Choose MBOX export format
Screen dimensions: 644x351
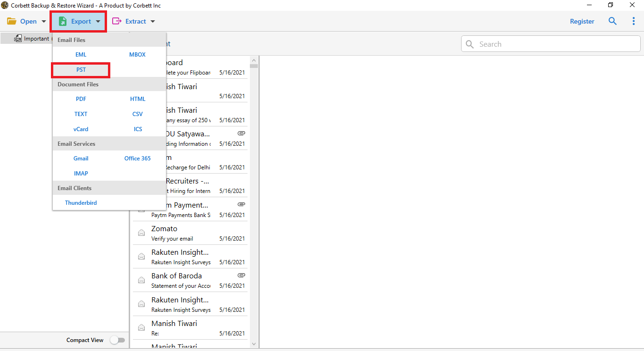click(x=138, y=55)
